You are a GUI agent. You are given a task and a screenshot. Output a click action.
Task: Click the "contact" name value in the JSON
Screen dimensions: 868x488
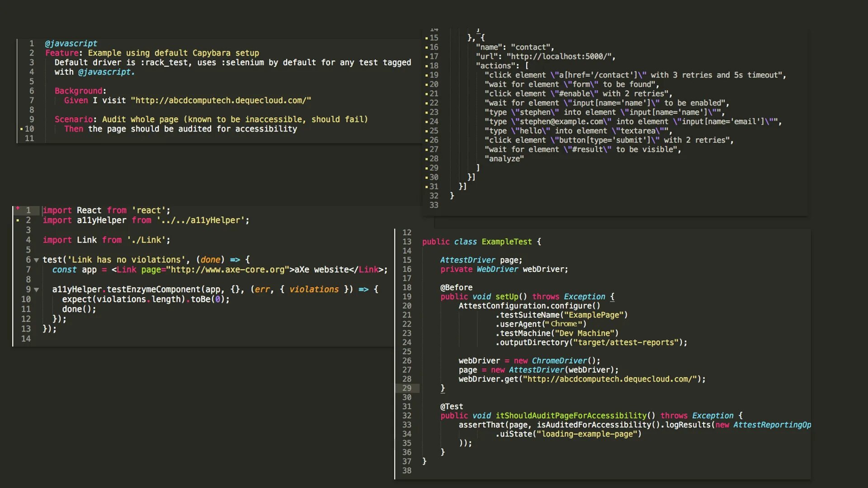tap(531, 47)
